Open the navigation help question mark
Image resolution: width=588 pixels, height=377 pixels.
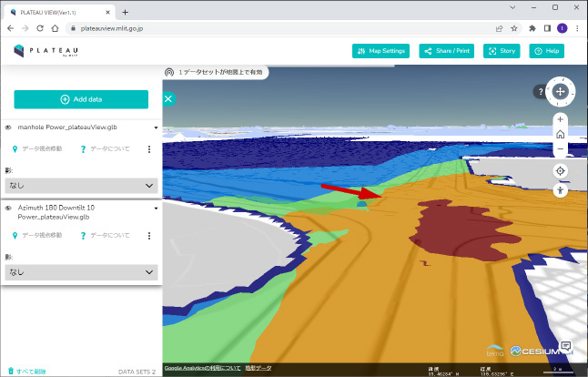[x=539, y=91]
